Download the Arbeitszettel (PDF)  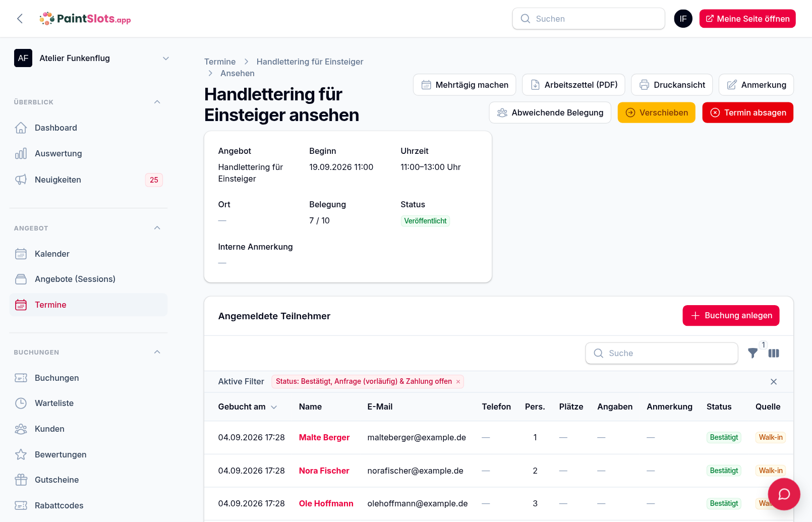pos(573,85)
